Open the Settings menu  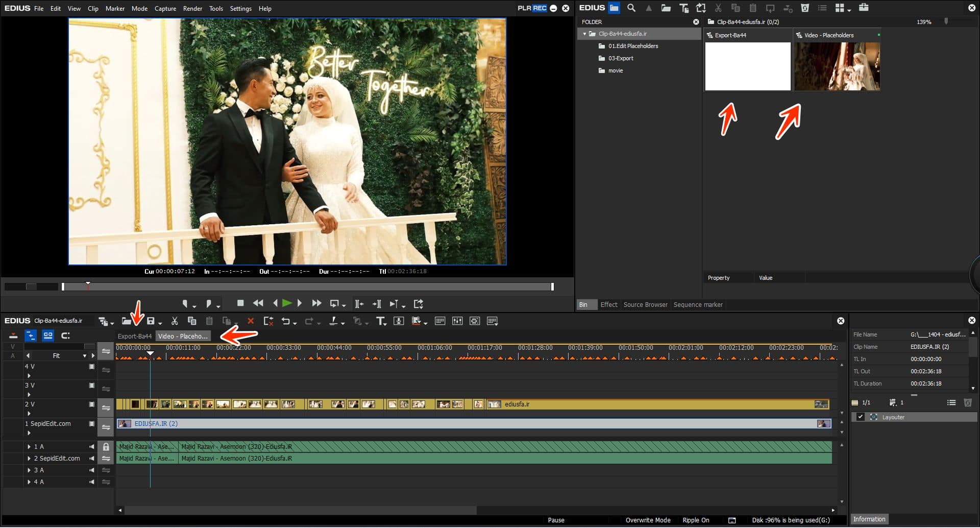pos(240,8)
